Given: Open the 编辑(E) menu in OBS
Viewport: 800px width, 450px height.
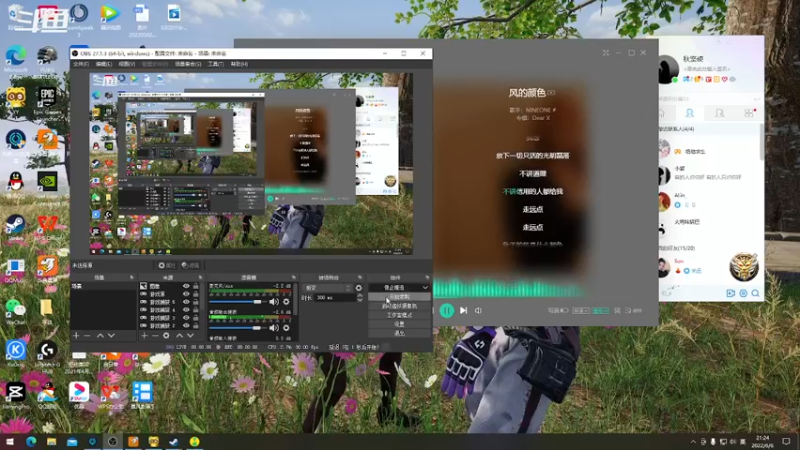Looking at the screenshot, I should [x=104, y=64].
